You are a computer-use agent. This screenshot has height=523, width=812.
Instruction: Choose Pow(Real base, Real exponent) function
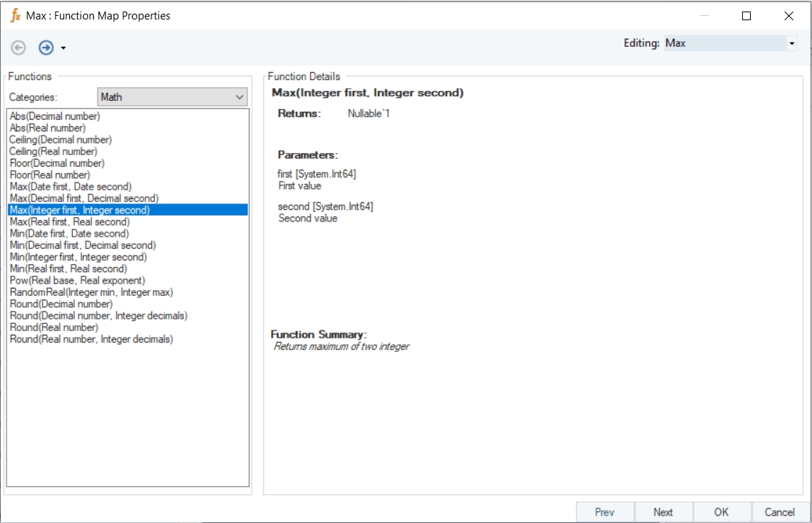77,280
